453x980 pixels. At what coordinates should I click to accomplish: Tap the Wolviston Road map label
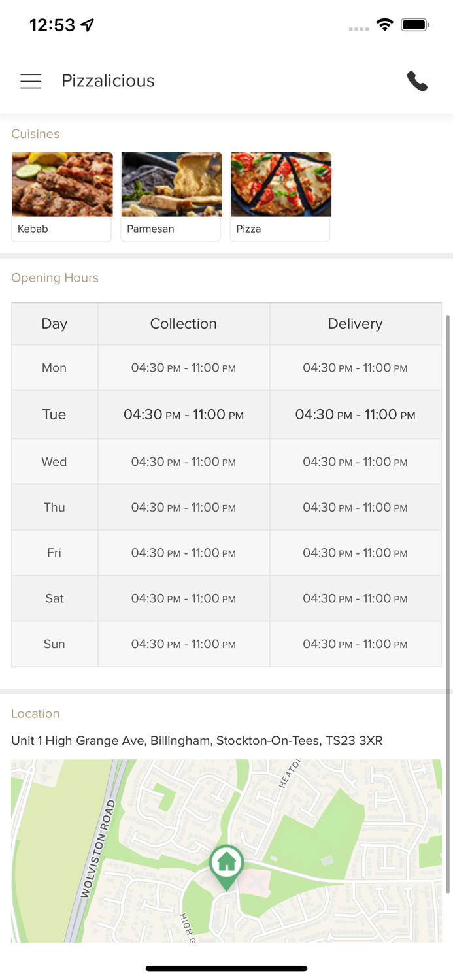pos(97,849)
